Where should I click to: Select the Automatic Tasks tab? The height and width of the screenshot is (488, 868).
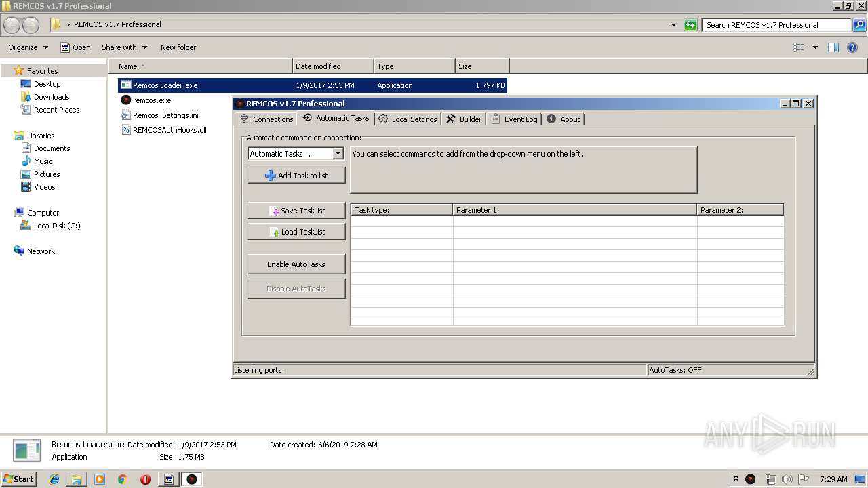pos(336,118)
